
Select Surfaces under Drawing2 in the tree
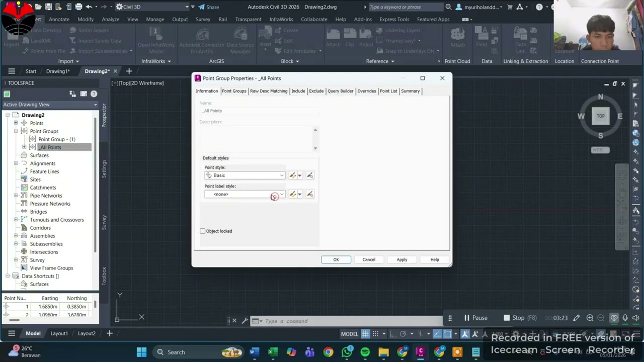point(39,155)
